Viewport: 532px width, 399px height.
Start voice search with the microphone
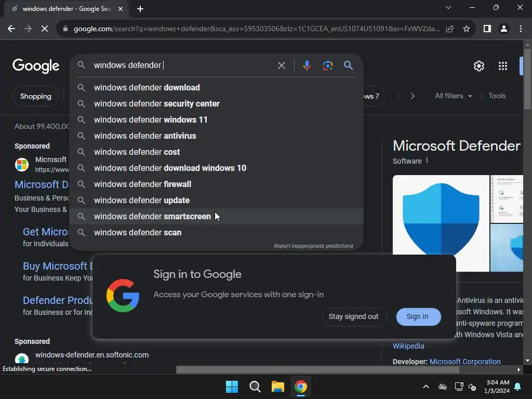click(x=307, y=65)
